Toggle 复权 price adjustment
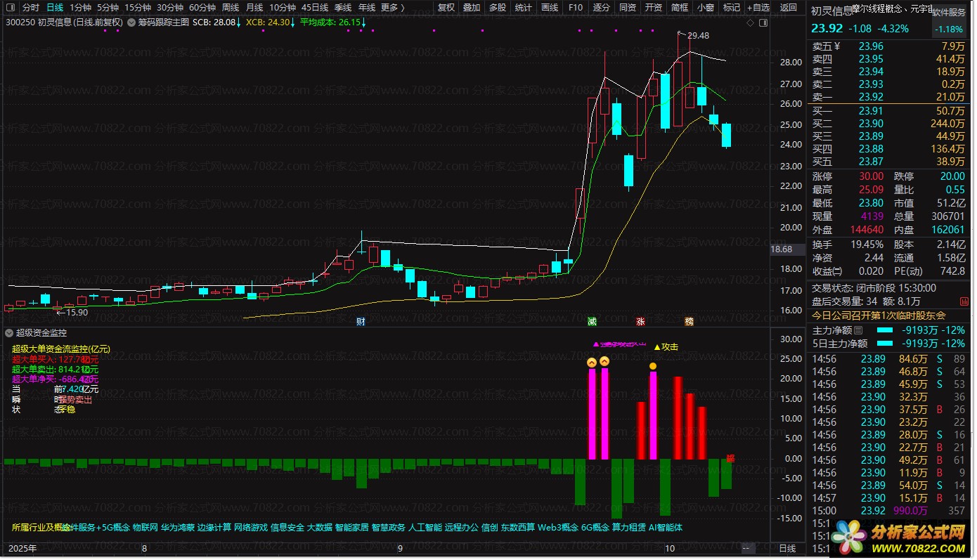Image resolution: width=977 pixels, height=560 pixels. click(446, 8)
